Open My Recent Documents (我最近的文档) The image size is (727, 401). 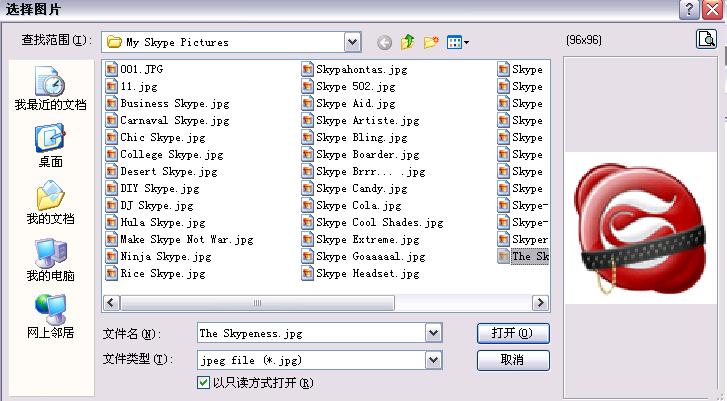pyautogui.click(x=51, y=88)
